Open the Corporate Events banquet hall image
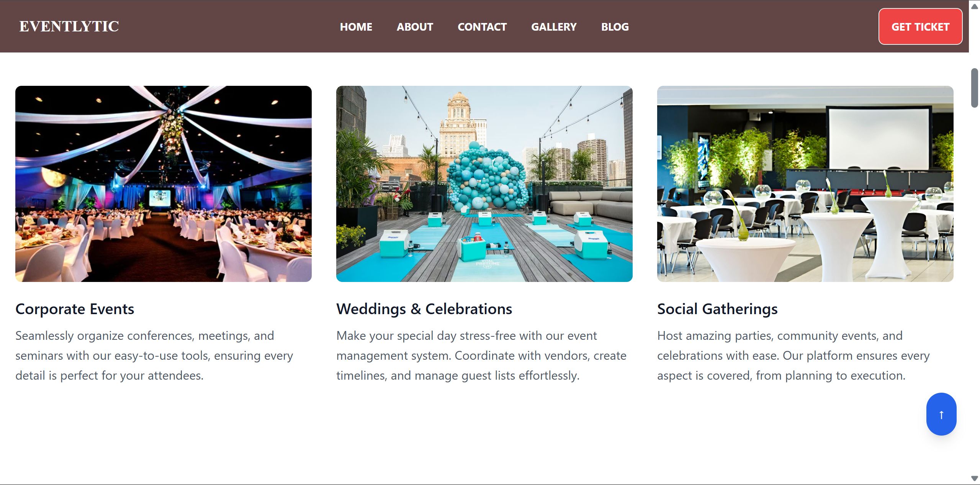 pos(164,184)
